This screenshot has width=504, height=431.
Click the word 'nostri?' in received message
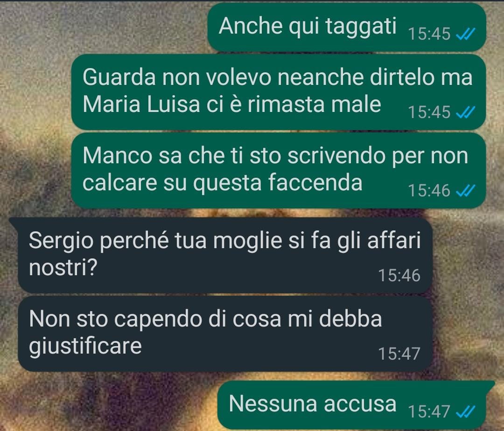(x=63, y=267)
